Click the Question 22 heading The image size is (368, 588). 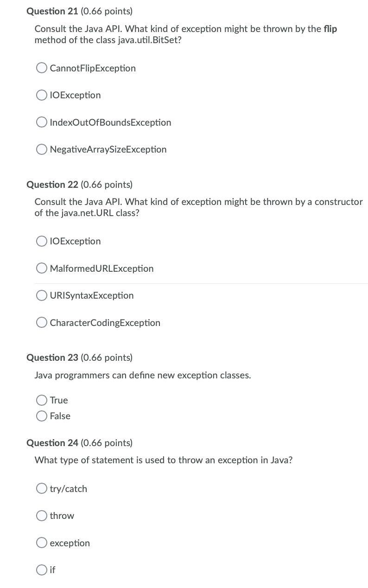click(79, 185)
